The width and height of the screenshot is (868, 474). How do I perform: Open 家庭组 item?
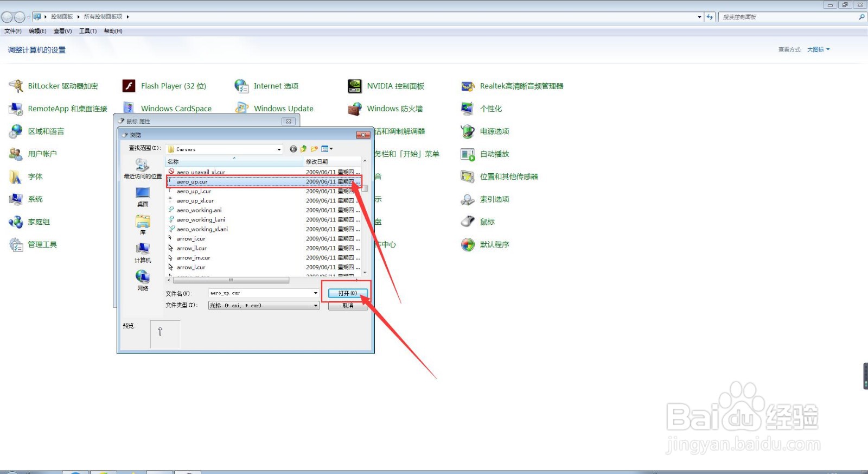pos(29,222)
